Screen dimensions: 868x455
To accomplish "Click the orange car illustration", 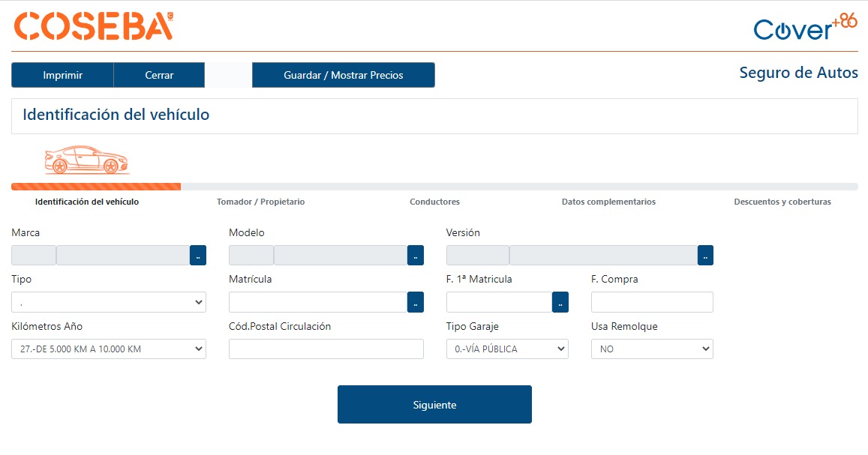I will (86, 160).
